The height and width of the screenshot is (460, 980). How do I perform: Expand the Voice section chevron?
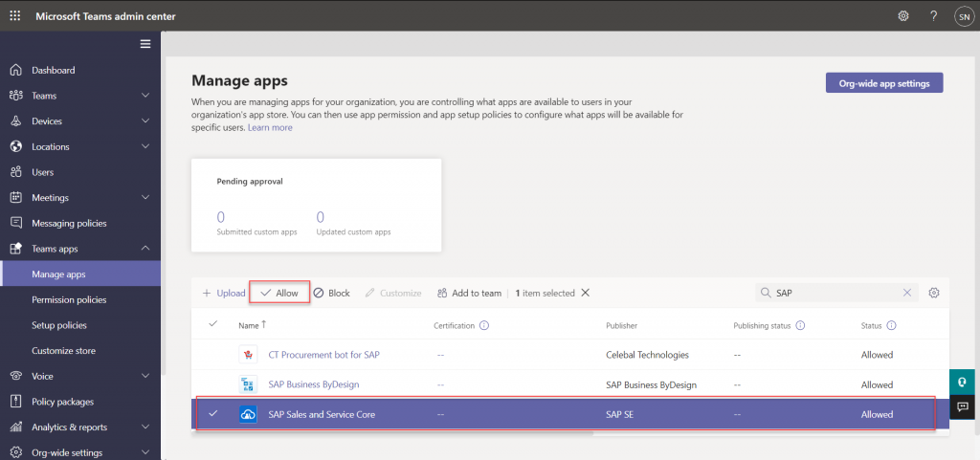click(145, 376)
